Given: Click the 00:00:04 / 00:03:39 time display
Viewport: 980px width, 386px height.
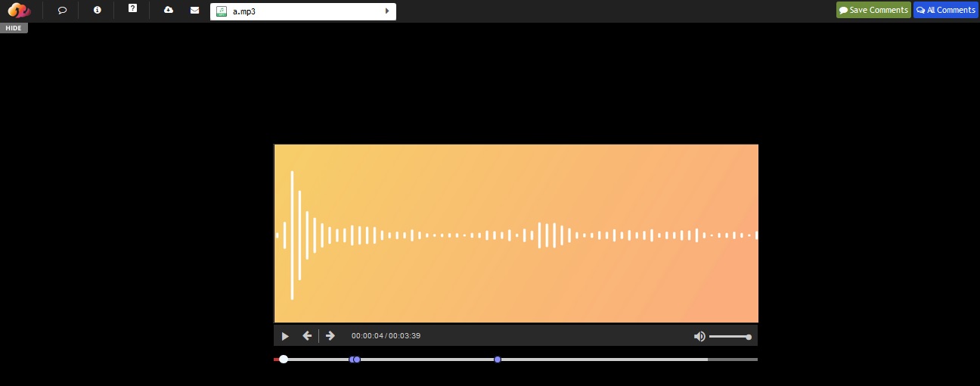Looking at the screenshot, I should pos(386,336).
